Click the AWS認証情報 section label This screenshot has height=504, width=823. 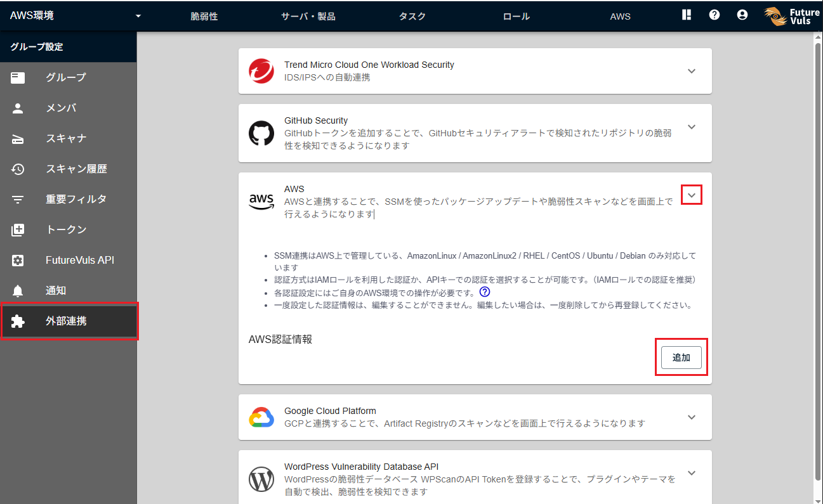(x=280, y=339)
